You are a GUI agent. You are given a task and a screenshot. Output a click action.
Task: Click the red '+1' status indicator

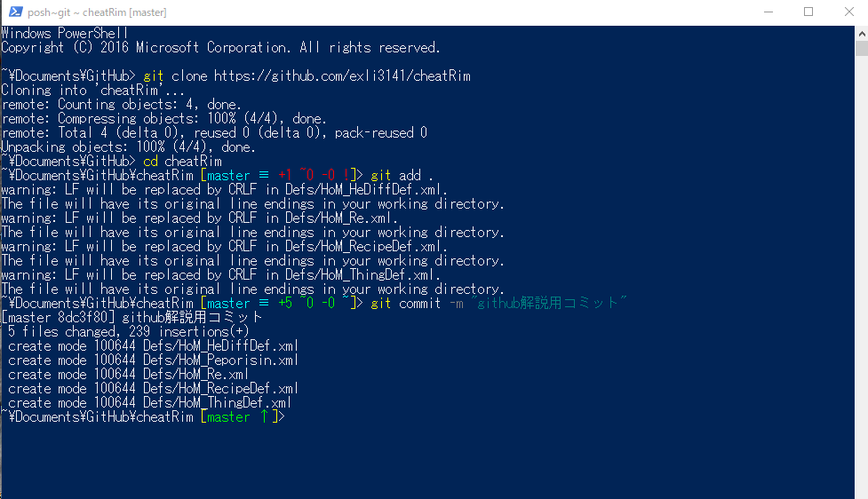[x=284, y=176]
